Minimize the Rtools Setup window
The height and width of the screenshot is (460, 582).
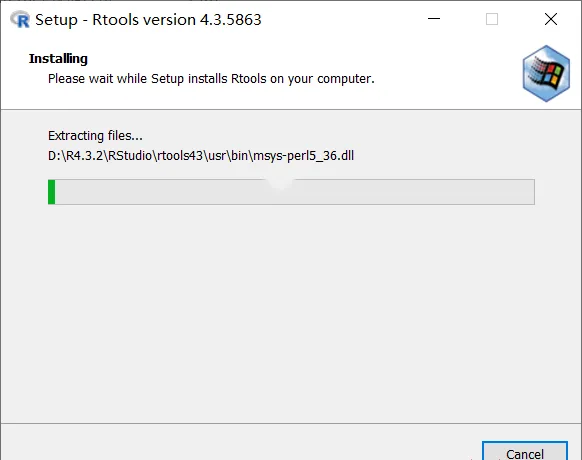(434, 19)
